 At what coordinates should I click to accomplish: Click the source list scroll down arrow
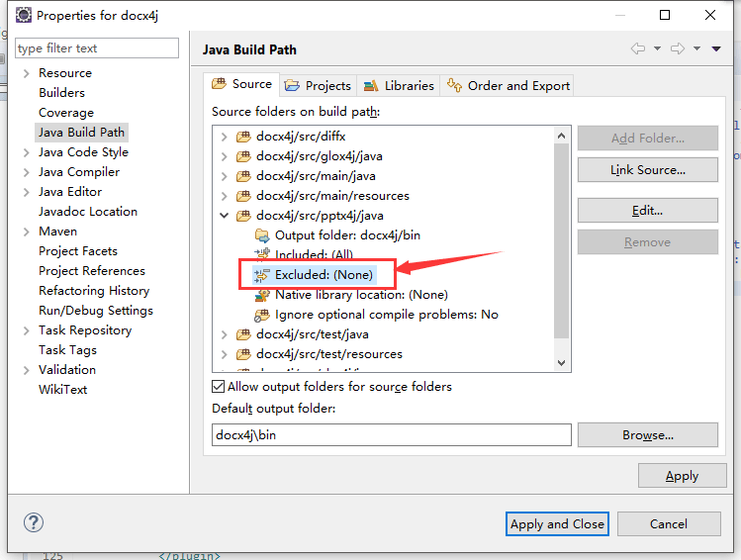[561, 363]
